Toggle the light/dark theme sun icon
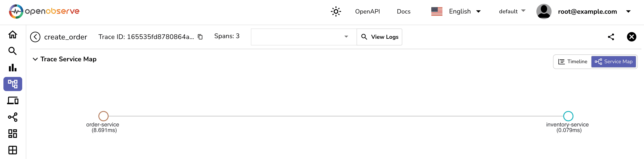Viewport: 644px width, 159px height. coord(336,12)
